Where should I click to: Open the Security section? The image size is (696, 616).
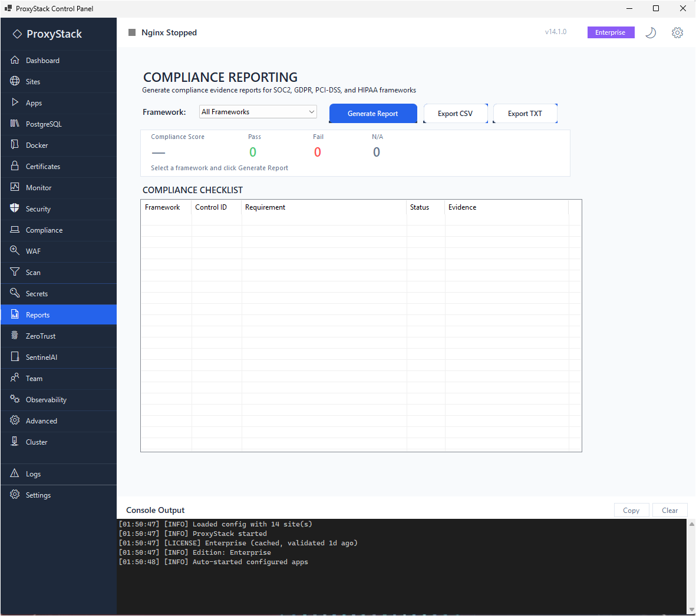tap(37, 208)
